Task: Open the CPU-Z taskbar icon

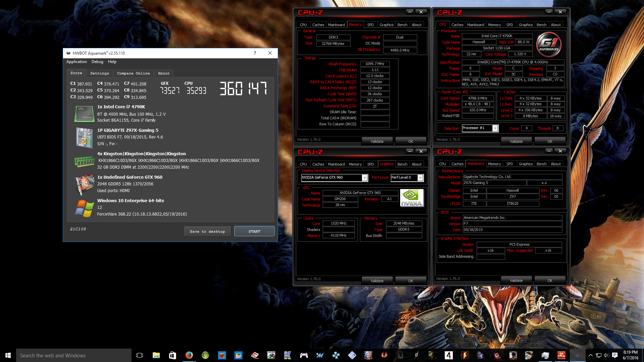Action: [x=561, y=355]
